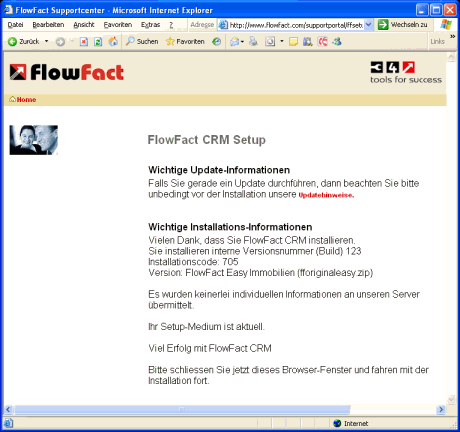Follow the Home link
The height and width of the screenshot is (432, 460).
(x=26, y=100)
